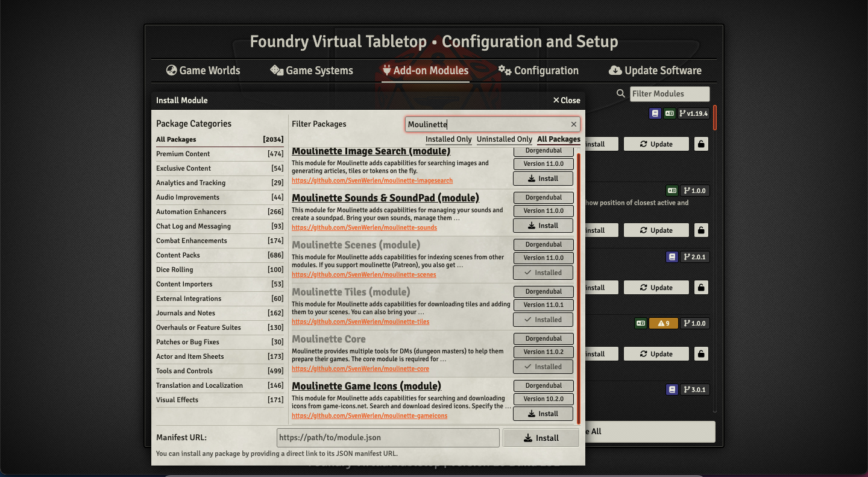The image size is (868, 477).
Task: Open the lock icon beside the top Update button
Action: pos(701,144)
